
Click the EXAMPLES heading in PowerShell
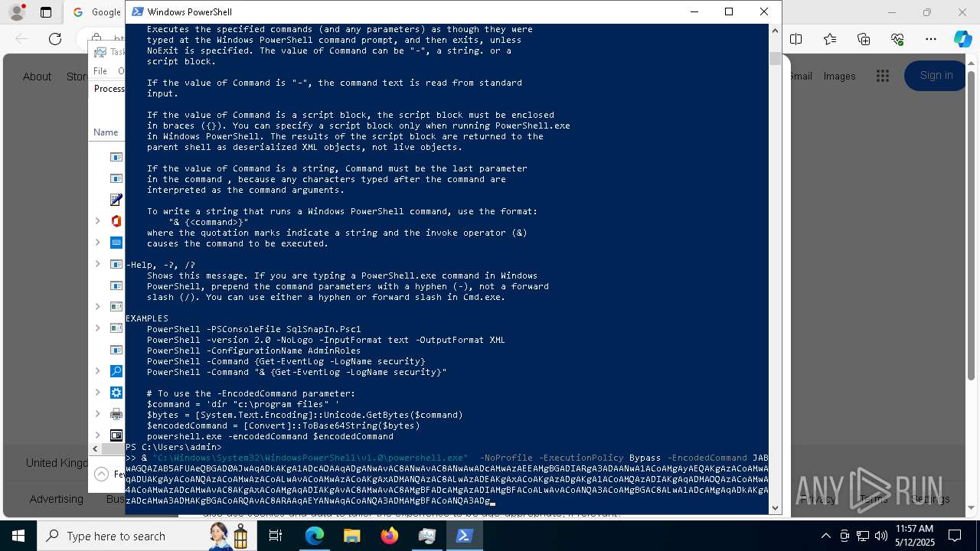(147, 318)
